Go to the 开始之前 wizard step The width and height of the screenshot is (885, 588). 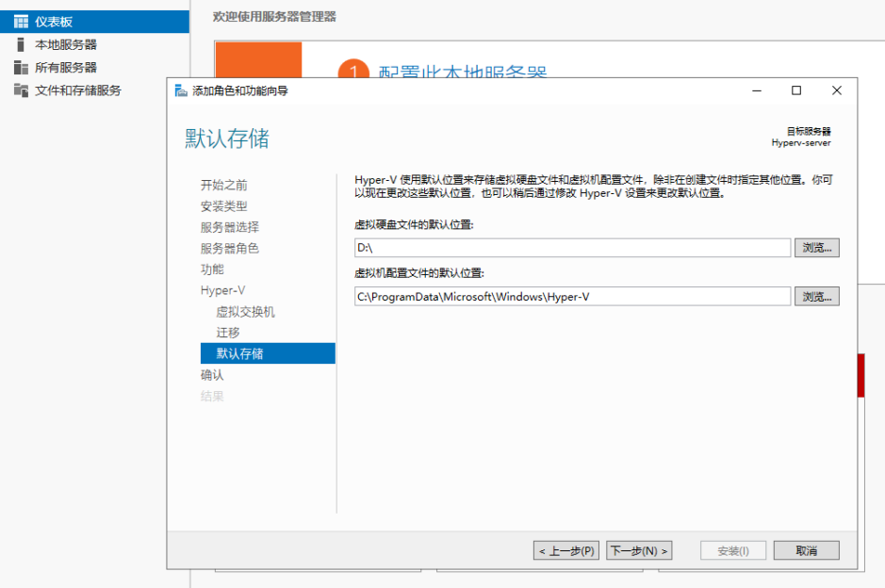tap(224, 185)
